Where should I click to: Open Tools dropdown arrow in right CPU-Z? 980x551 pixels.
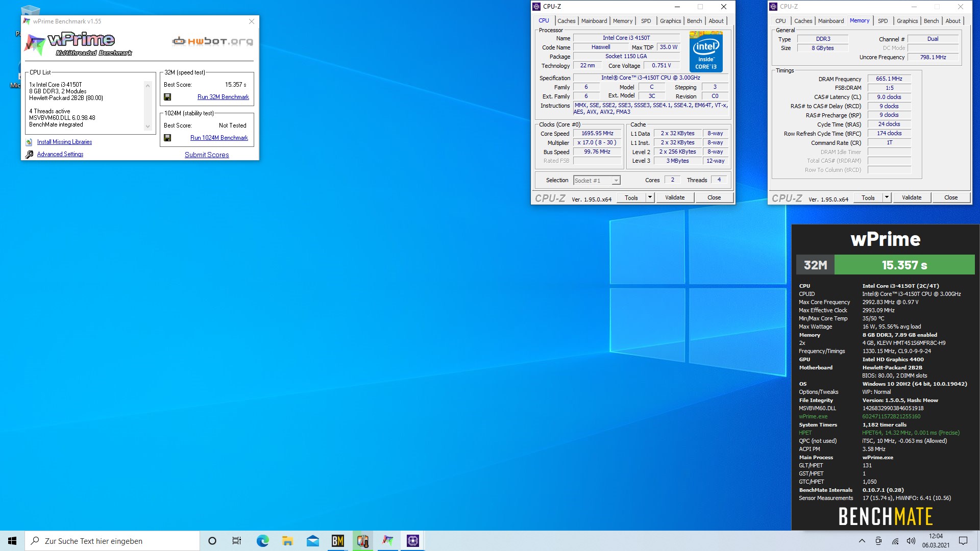(887, 197)
